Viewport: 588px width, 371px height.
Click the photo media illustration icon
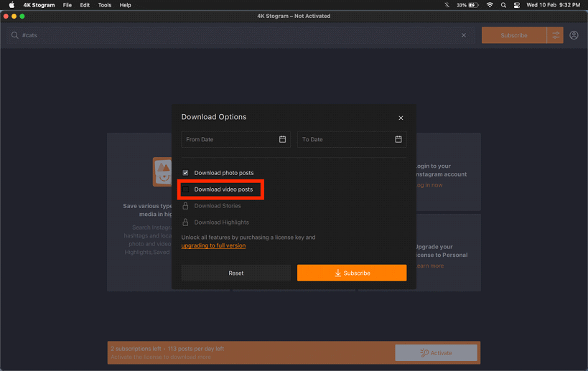162,172
